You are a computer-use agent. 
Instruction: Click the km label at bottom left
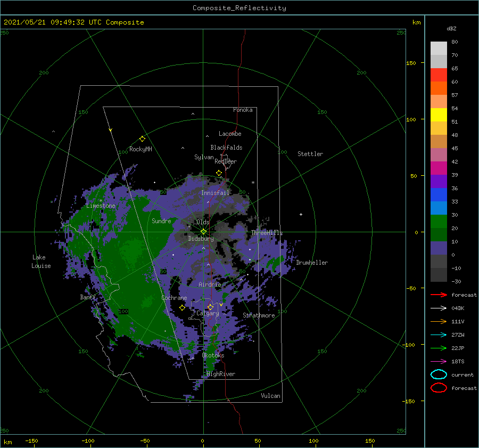[x=8, y=442]
